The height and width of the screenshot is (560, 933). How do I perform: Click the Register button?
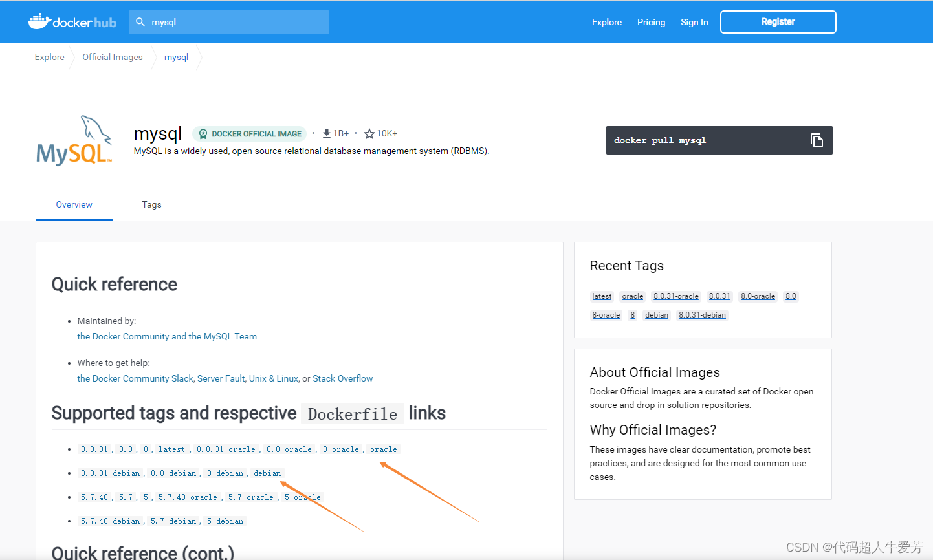click(x=778, y=22)
